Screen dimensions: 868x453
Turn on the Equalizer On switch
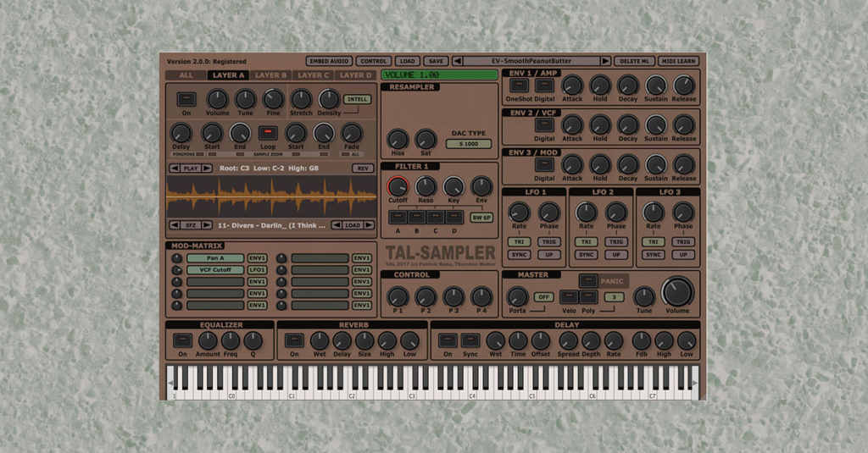click(183, 340)
